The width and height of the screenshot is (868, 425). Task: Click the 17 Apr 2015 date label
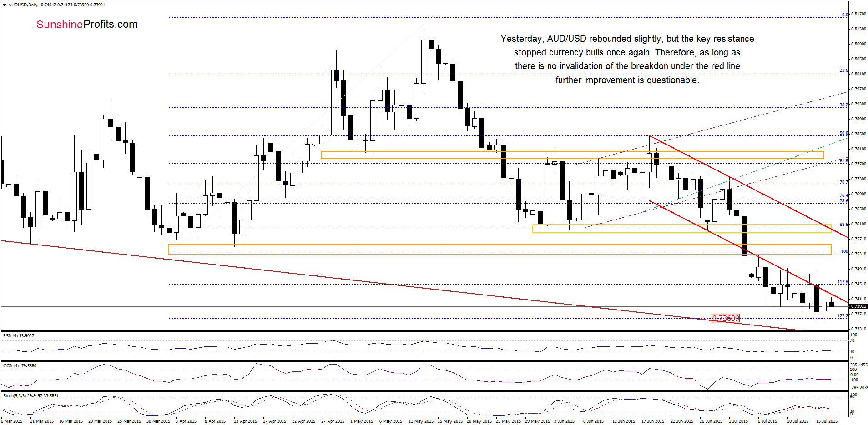274,421
